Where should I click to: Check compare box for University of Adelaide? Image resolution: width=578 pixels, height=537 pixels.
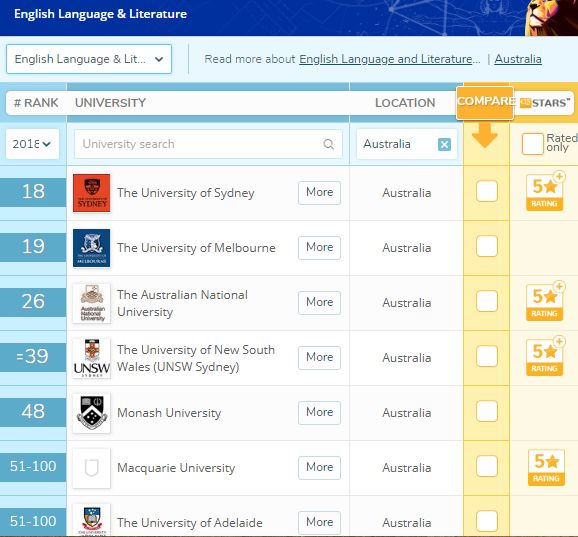487,521
